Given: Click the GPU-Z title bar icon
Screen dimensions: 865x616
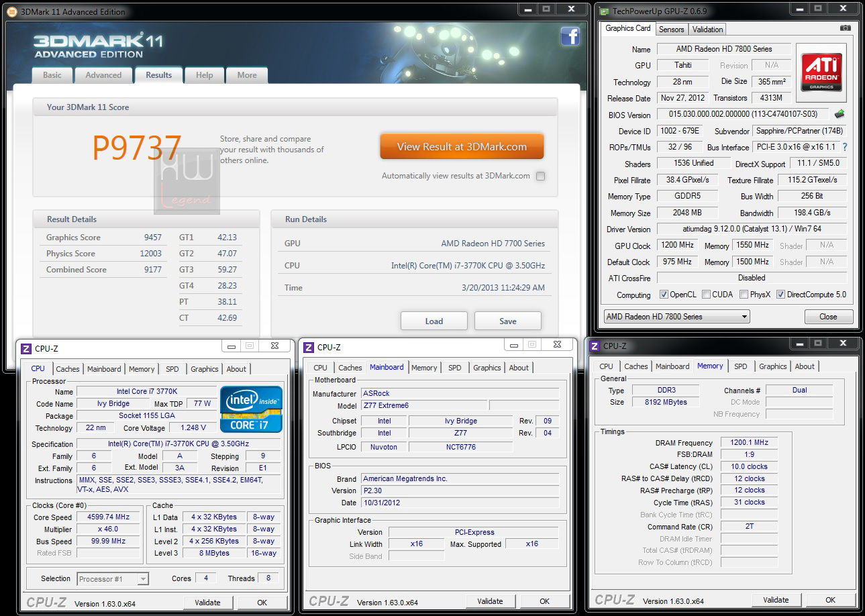Looking at the screenshot, I should [x=603, y=11].
